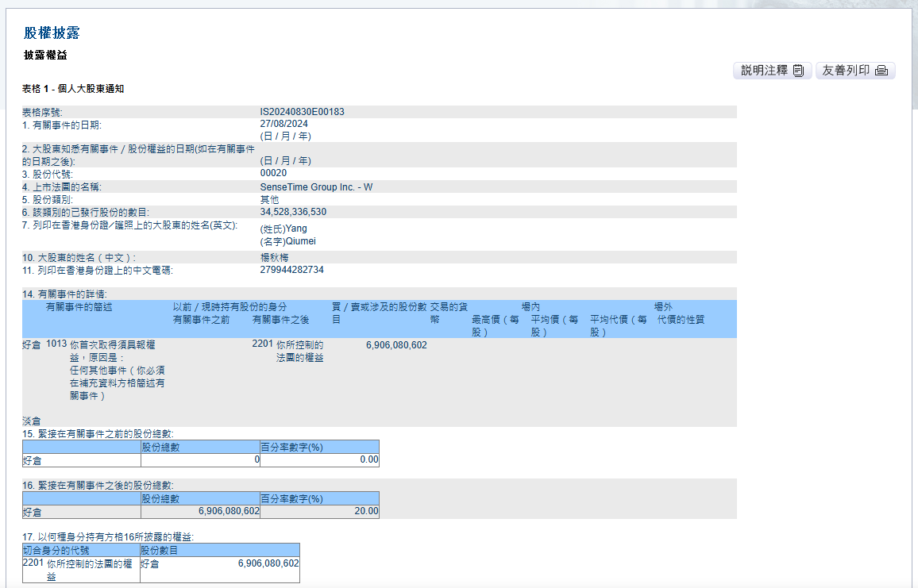Click issued shares figure 34,528,336,530
The width and height of the screenshot is (918, 588).
pos(293,213)
